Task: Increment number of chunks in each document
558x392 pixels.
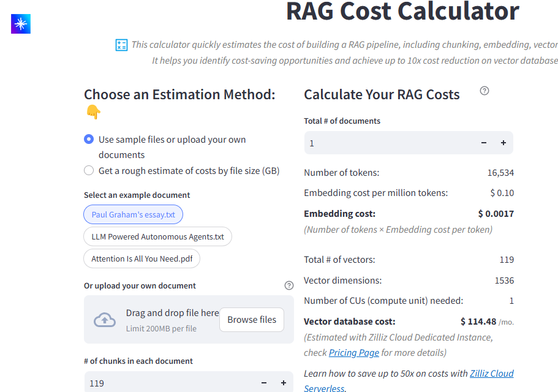Action: click(284, 383)
